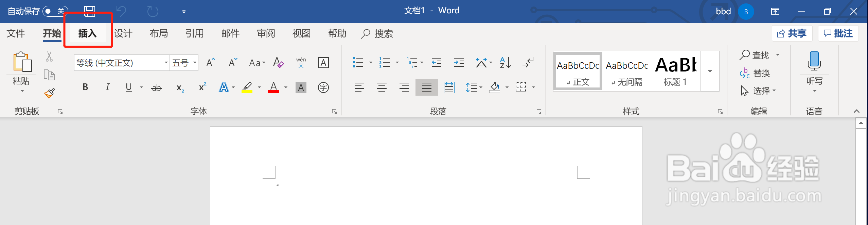
Task: Click the 共享 button
Action: tap(792, 33)
